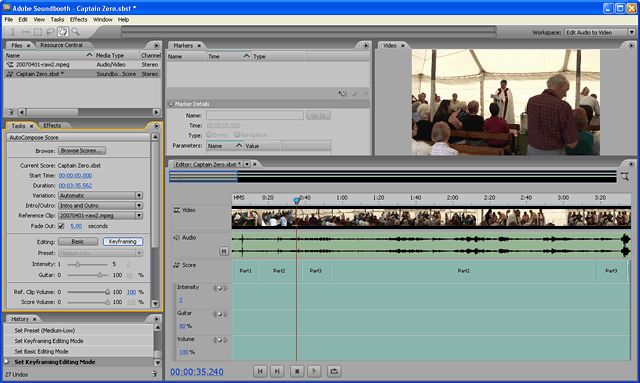640x383 pixels.
Task: Select 20070401-raw2.mpeg in Files list
Action: pyautogui.click(x=82, y=65)
